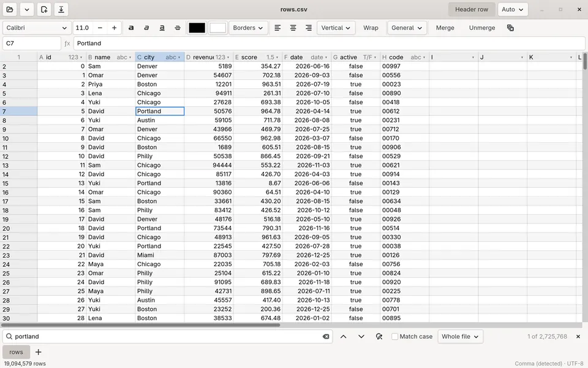Select date cell '2026-12-25' in David's row
The height and width of the screenshot is (368, 588).
pos(307,255)
